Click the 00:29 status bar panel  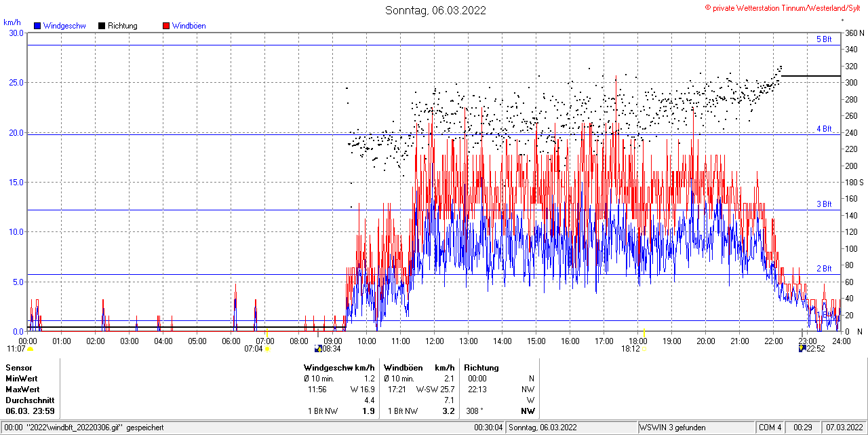804,428
